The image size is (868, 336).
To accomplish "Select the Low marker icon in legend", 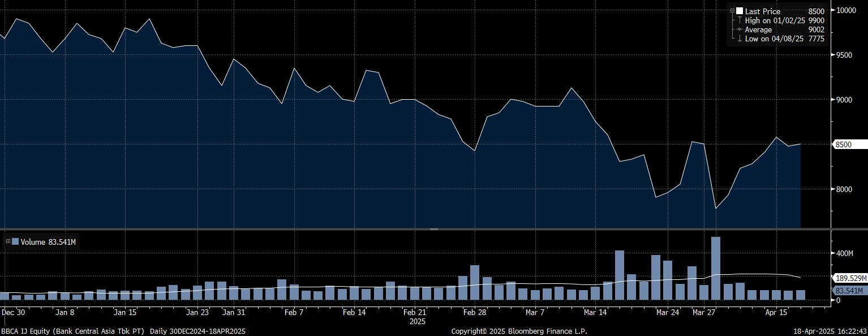I will tap(739, 39).
